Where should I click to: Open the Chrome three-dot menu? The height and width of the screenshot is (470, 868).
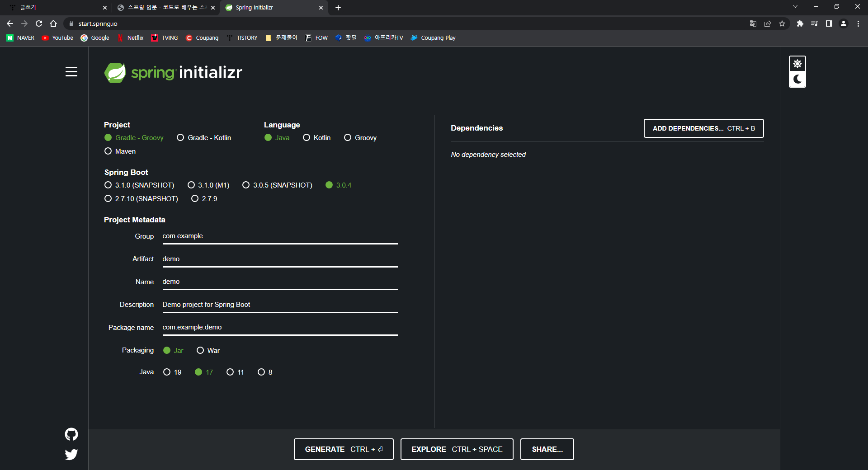[x=858, y=23]
